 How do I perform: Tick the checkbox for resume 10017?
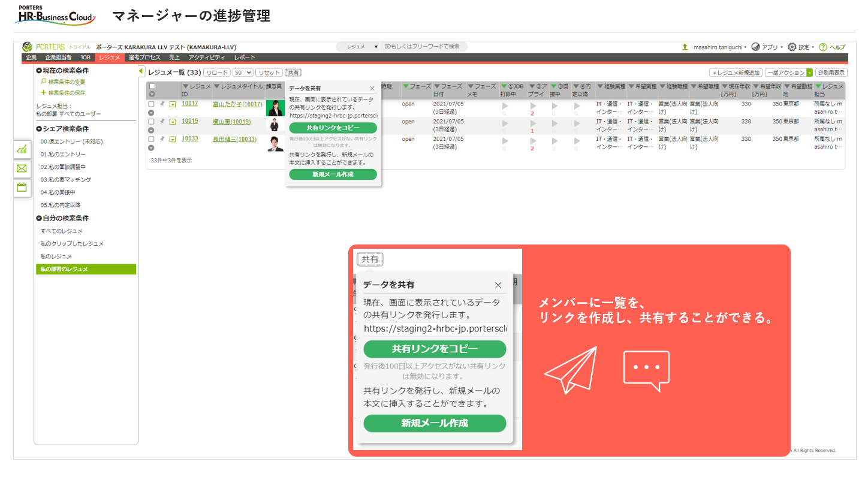click(152, 104)
